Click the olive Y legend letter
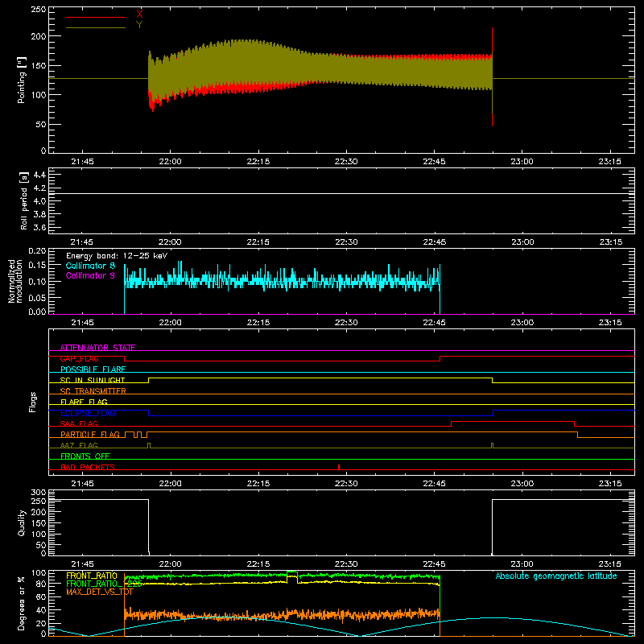Viewport: 644px width, 644px height. coord(139,25)
